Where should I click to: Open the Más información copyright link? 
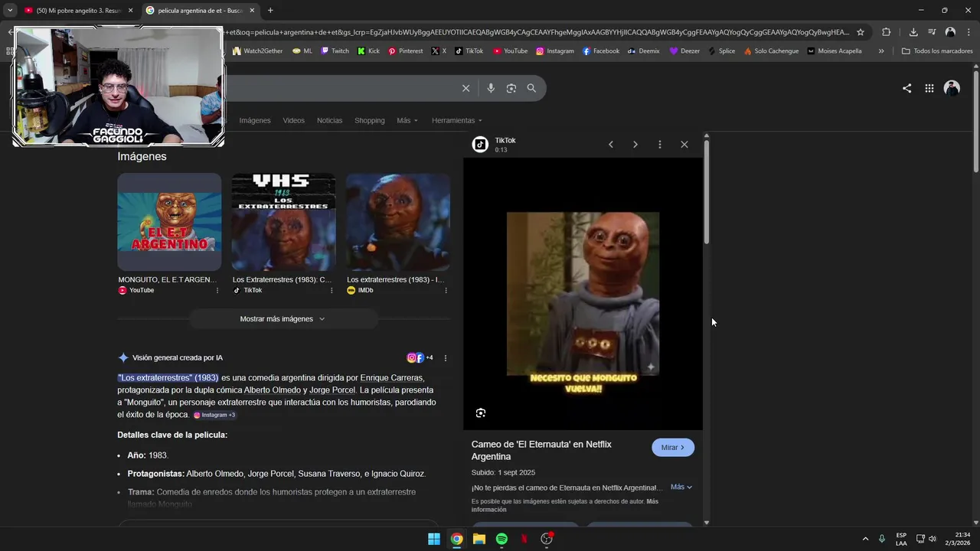coord(565,505)
